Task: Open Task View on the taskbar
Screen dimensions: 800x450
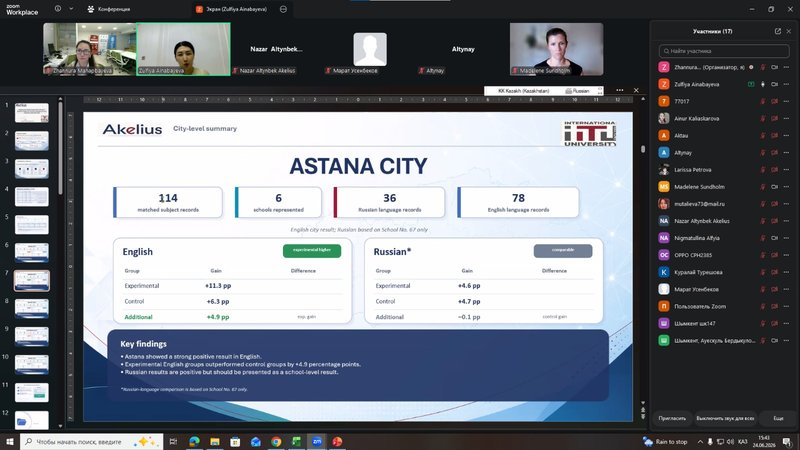Action: click(x=173, y=441)
